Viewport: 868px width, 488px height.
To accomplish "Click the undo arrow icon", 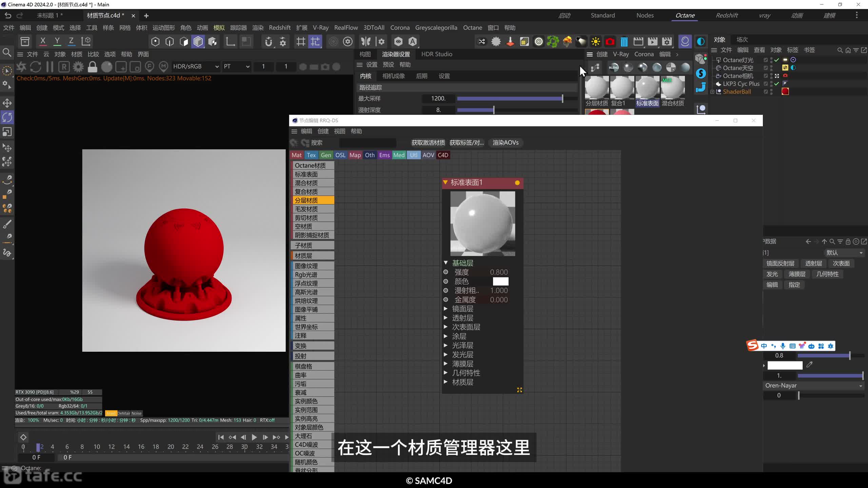I will tap(8, 16).
